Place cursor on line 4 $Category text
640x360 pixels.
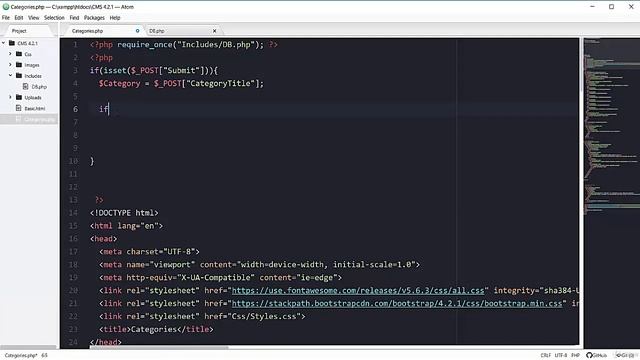[119, 83]
